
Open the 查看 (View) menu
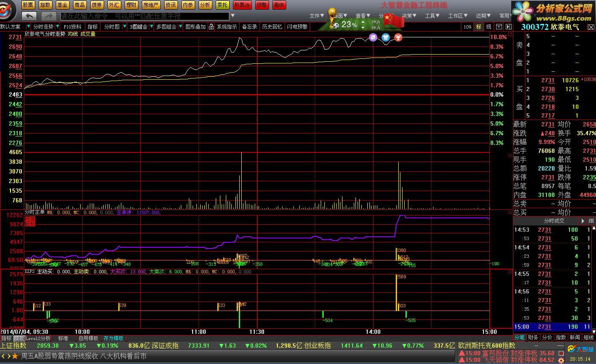pos(363,16)
